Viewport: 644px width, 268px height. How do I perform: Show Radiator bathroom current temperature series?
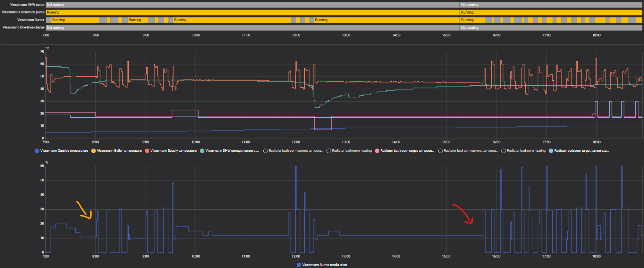(x=293, y=151)
